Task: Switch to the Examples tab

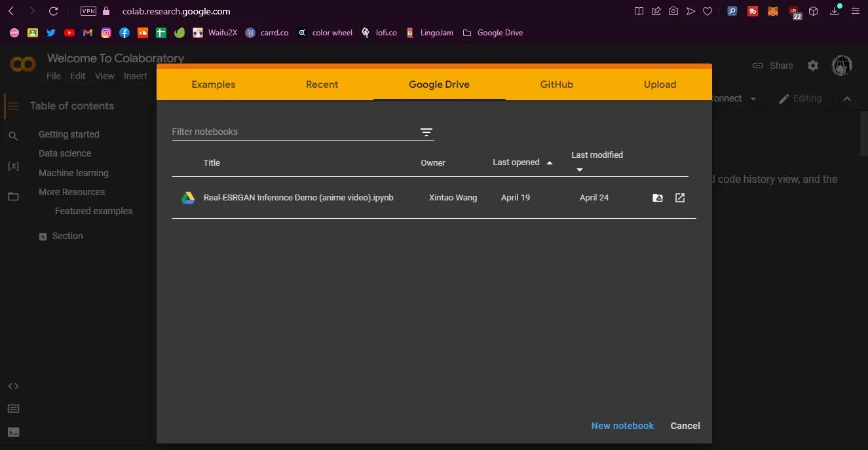Action: [214, 84]
